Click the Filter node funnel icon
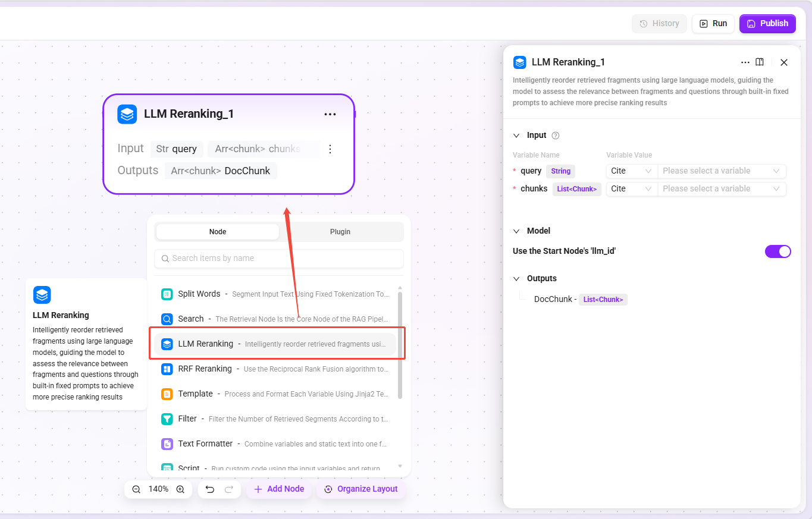 click(167, 419)
